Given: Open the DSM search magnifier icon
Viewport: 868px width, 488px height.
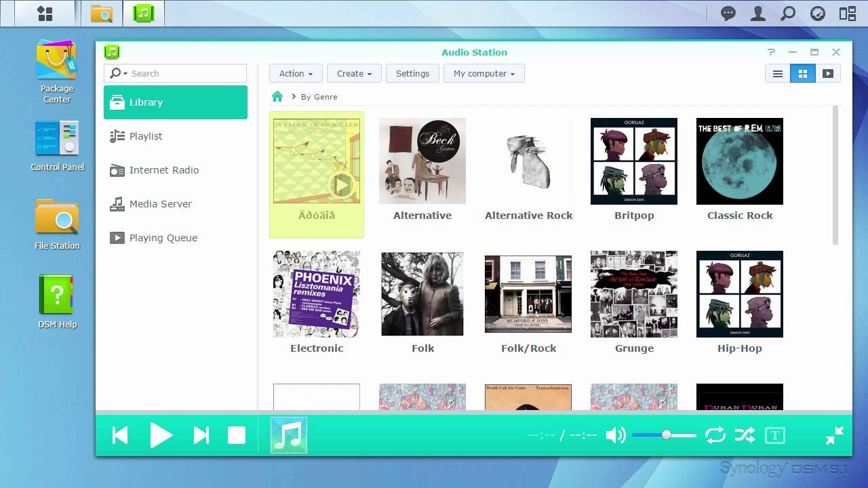Looking at the screenshot, I should coord(788,13).
